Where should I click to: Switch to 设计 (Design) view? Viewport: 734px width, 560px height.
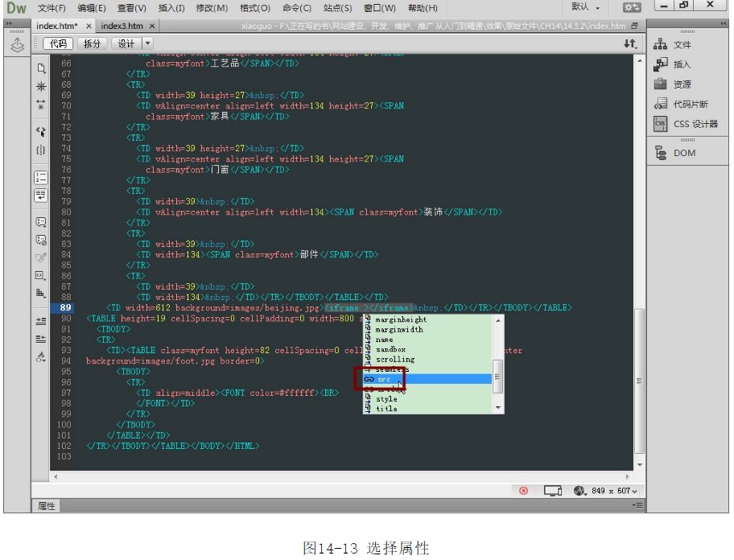pyautogui.click(x=126, y=43)
